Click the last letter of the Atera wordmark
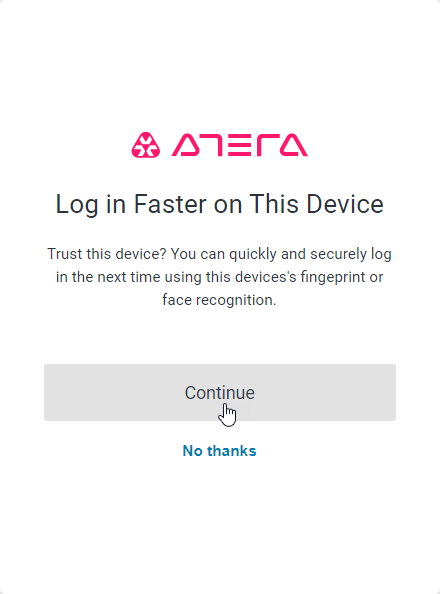The width and height of the screenshot is (440, 594). (x=294, y=145)
